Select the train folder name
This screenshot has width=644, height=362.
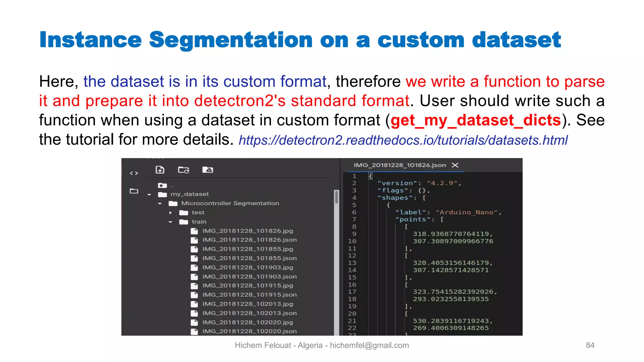pos(199,222)
